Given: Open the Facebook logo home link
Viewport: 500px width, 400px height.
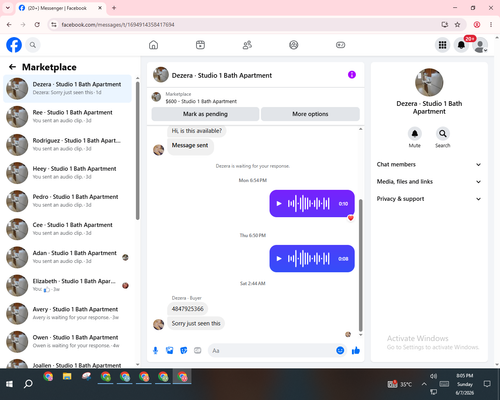Looking at the screenshot, I should (x=14, y=45).
